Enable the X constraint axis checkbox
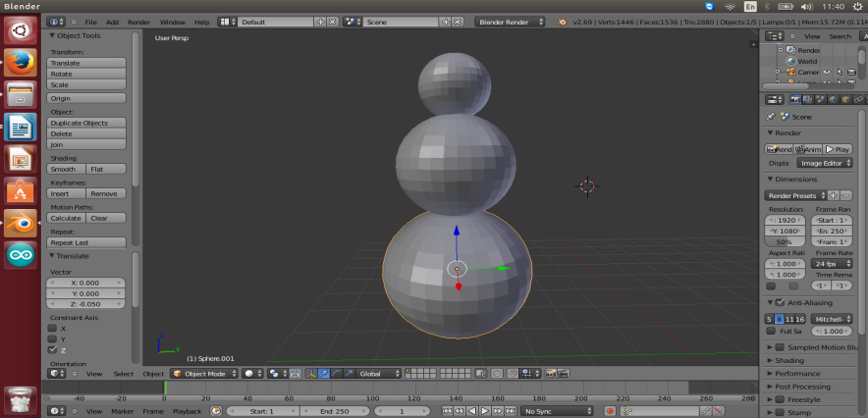This screenshot has height=418, width=868. click(x=53, y=329)
